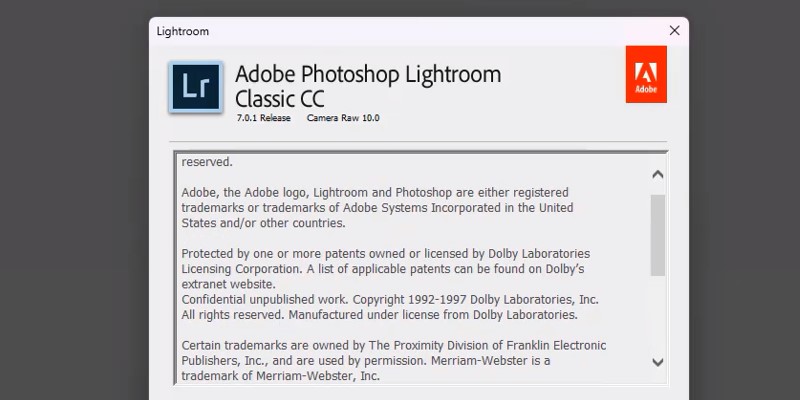Click the "trademark of Merriam-Webster, Inc." line
The height and width of the screenshot is (400, 800).
(280, 376)
